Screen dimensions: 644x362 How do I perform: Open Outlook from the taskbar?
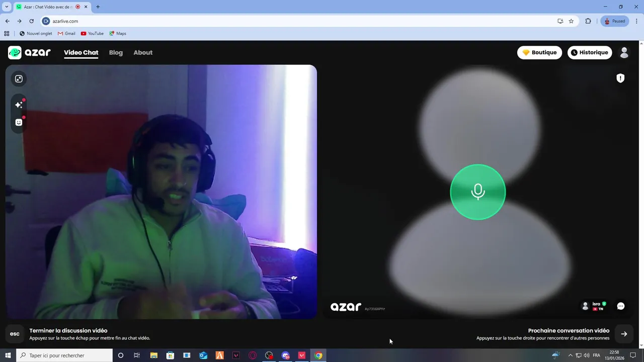203,355
